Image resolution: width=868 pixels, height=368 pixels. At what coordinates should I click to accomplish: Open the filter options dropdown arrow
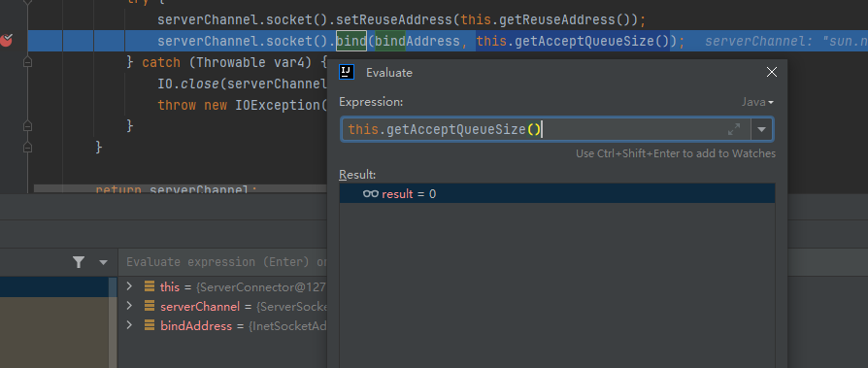click(103, 262)
